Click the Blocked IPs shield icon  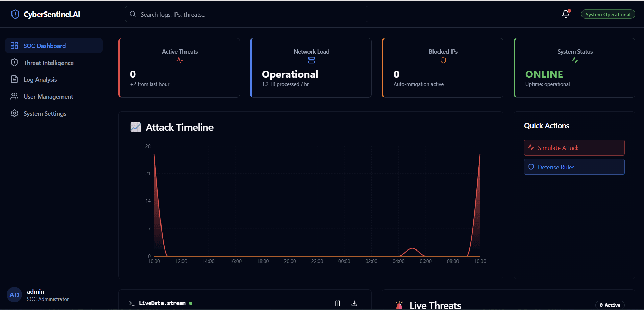click(443, 60)
